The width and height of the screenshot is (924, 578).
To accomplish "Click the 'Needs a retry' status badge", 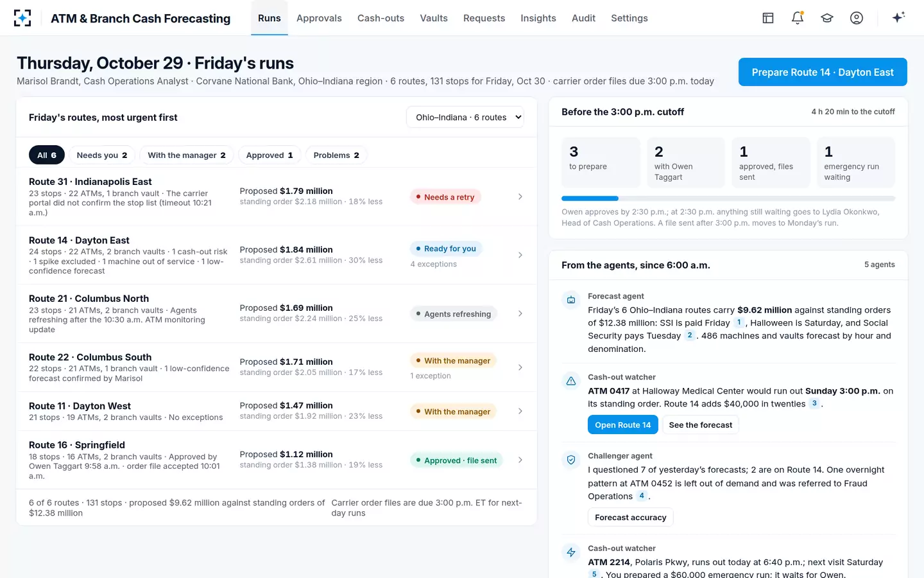I will point(445,197).
